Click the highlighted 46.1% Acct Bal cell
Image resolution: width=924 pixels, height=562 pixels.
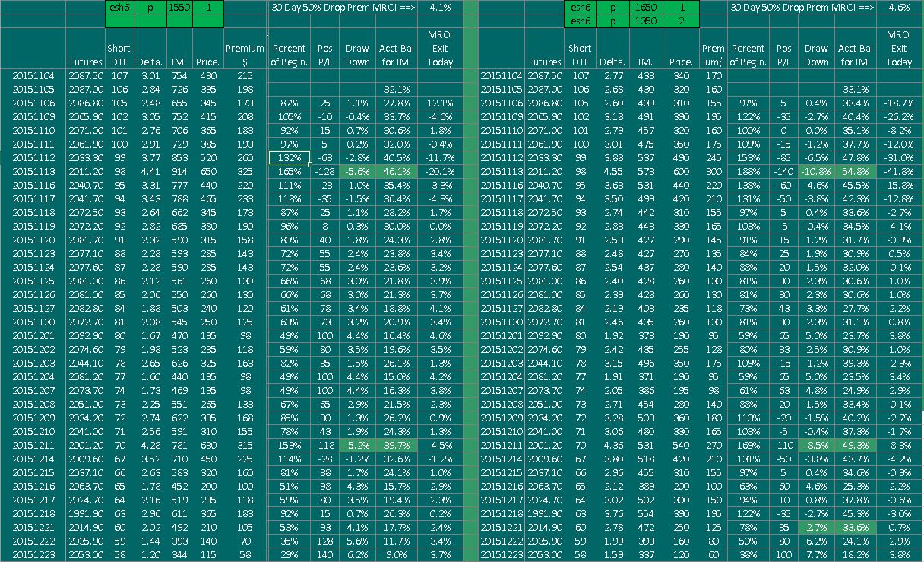(x=397, y=172)
